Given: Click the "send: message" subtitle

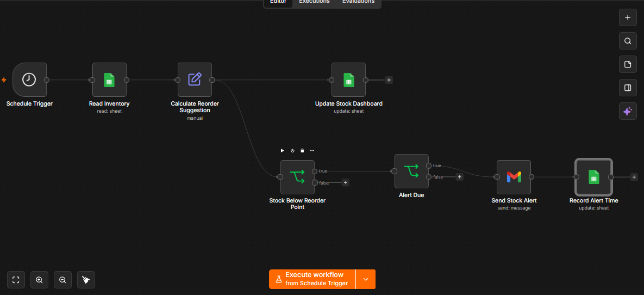Looking at the screenshot, I should click(x=514, y=208).
